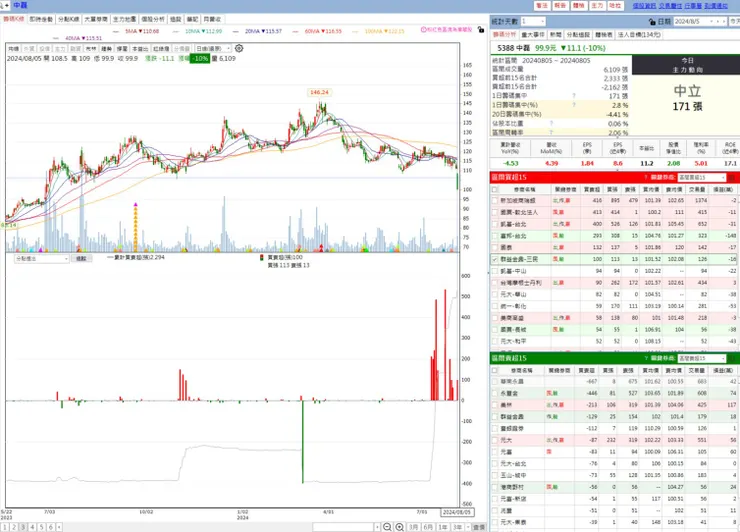Tick checkbox for 國泰 row in buy list
The width and height of the screenshot is (740, 532).
point(495,247)
